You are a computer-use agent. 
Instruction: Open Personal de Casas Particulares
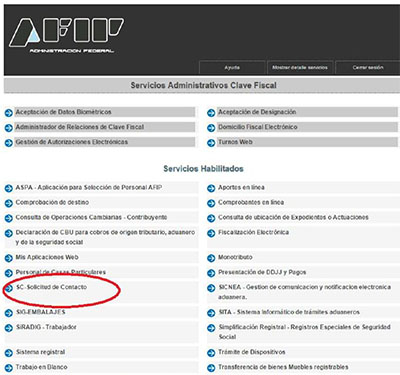(x=61, y=272)
